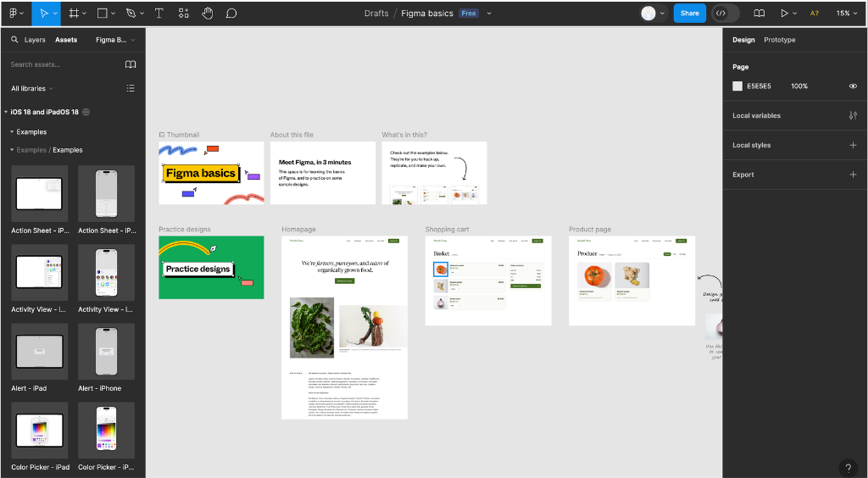This screenshot has height=478, width=868.
Task: Open the Resources components tool
Action: click(x=184, y=14)
